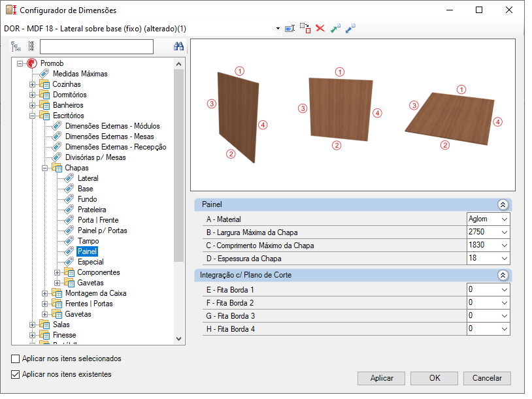Image resolution: width=532 pixels, height=399 pixels.
Task: Click the Cozinhas folder icon
Action: [44, 84]
